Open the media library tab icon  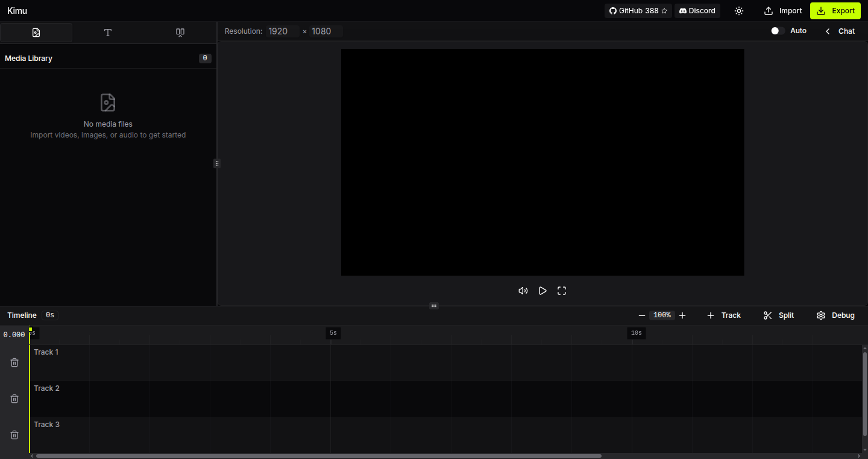(x=36, y=33)
